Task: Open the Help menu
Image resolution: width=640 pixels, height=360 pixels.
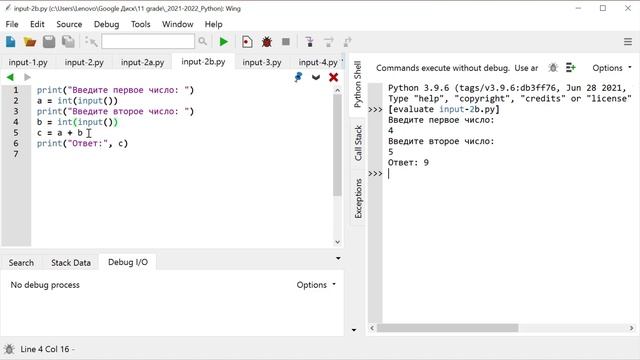Action: [213, 24]
